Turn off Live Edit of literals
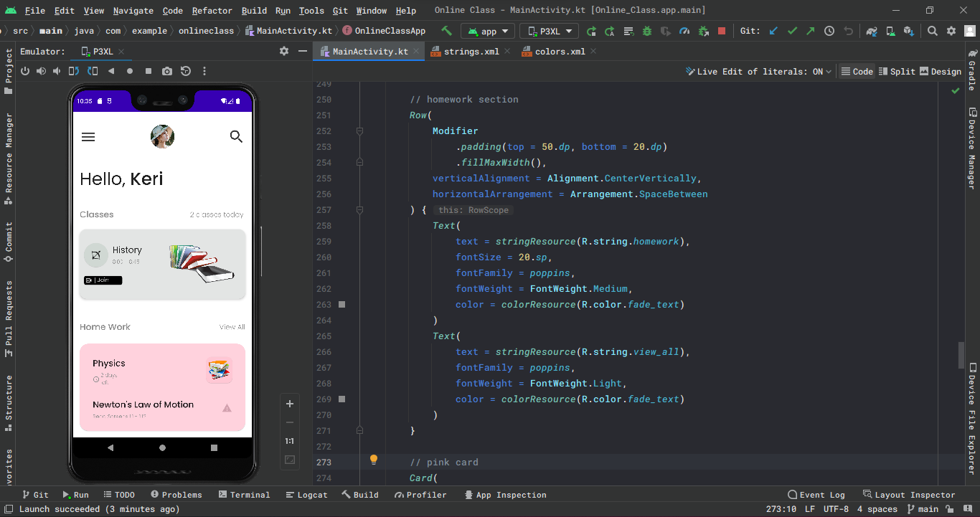Viewport: 980px width, 517px height. click(757, 71)
